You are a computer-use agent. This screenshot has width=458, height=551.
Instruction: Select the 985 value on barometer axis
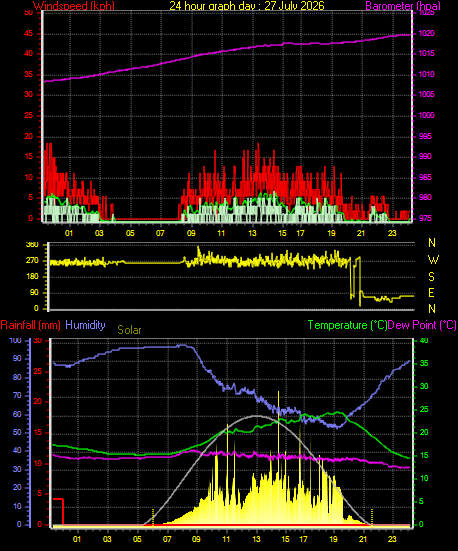(x=425, y=177)
